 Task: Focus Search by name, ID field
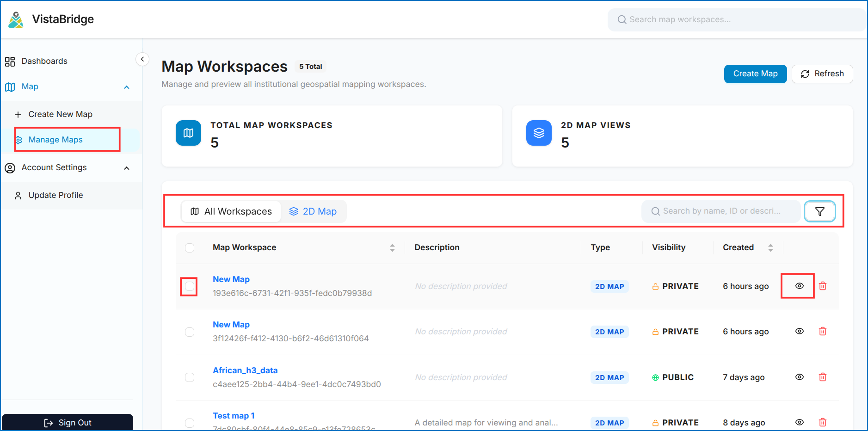tap(720, 211)
